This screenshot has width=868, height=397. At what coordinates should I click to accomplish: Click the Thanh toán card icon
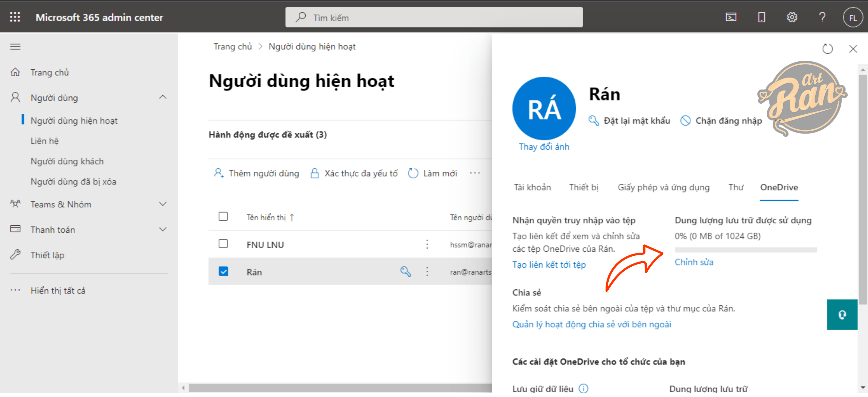(15, 229)
